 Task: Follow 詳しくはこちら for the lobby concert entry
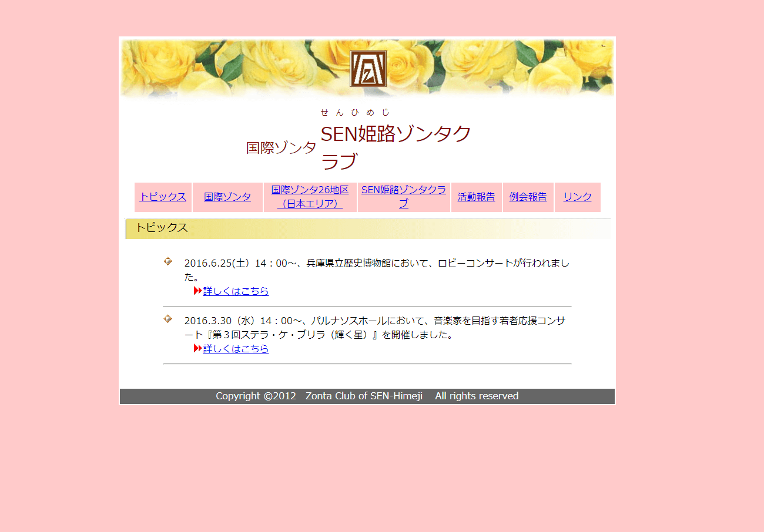(236, 291)
